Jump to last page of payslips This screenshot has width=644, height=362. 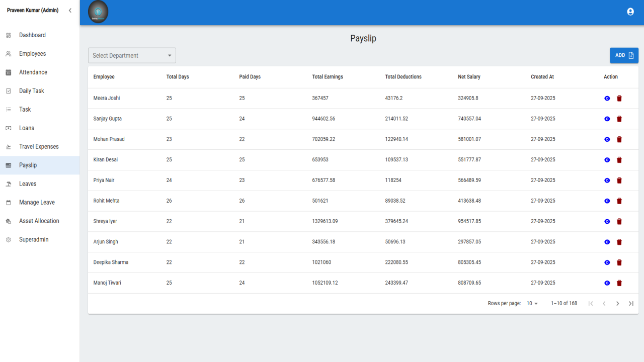click(x=631, y=304)
